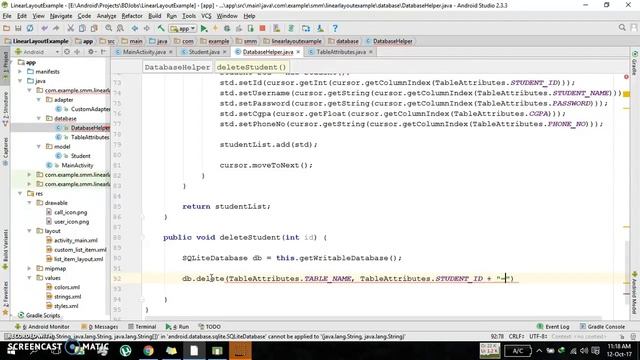This screenshot has height=360, width=640.
Task: Click the Help question mark icon
Action: 335,28
